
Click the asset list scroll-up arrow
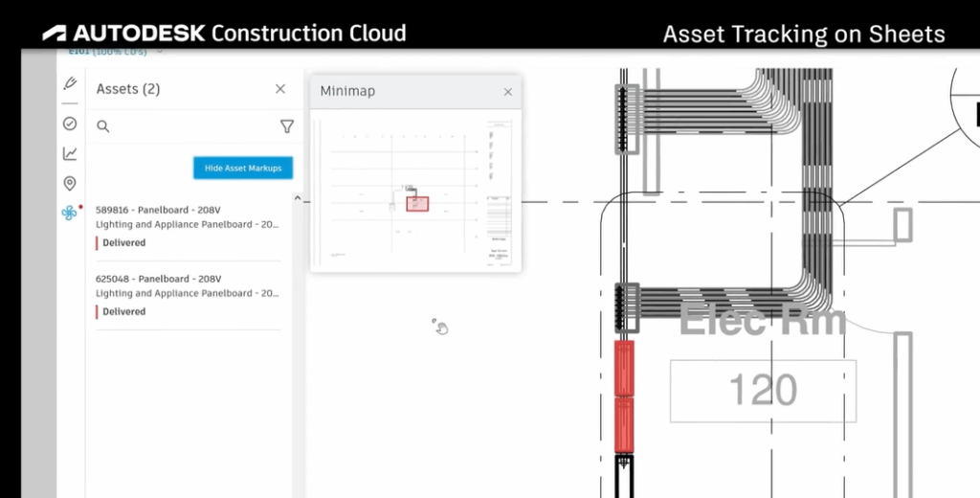[x=298, y=198]
